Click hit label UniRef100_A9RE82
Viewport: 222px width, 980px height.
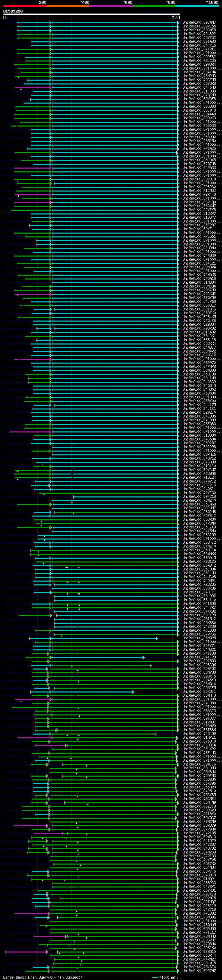199,57
